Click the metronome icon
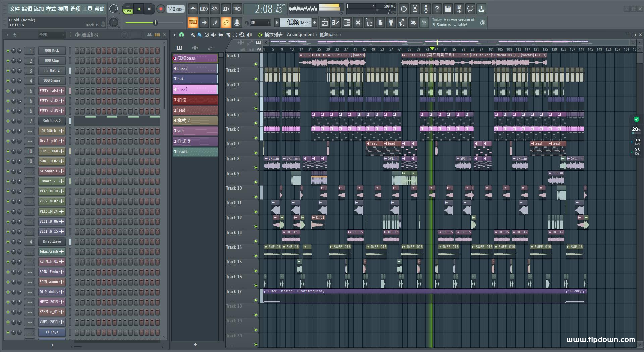 pyautogui.click(x=193, y=9)
